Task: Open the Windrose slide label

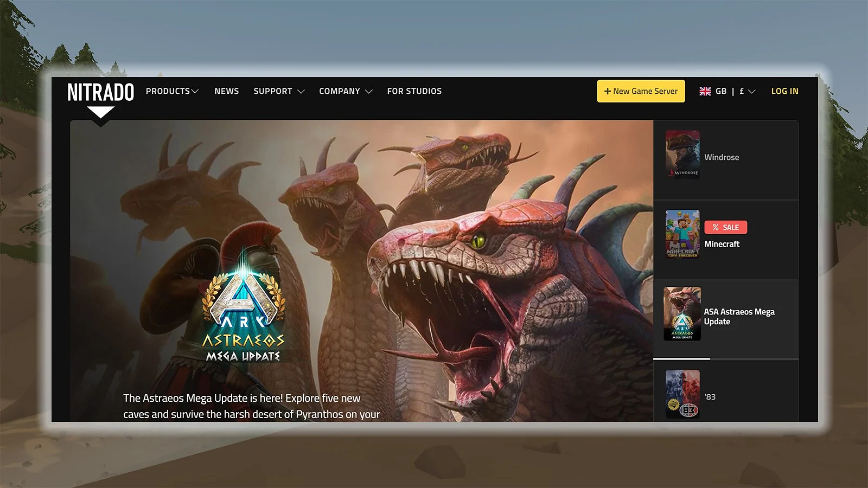Action: coord(722,157)
